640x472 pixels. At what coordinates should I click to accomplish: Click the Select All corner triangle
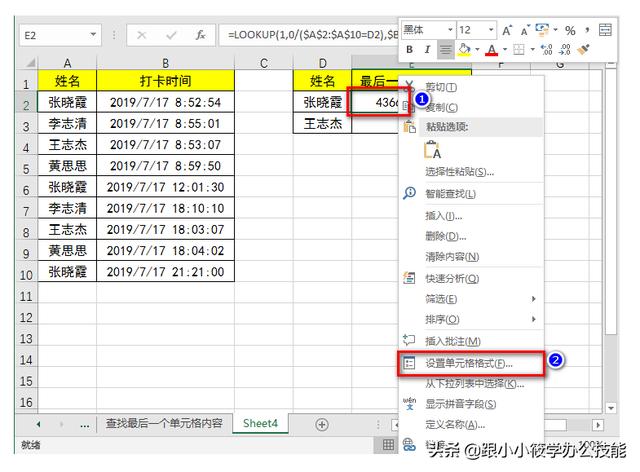click(x=30, y=63)
